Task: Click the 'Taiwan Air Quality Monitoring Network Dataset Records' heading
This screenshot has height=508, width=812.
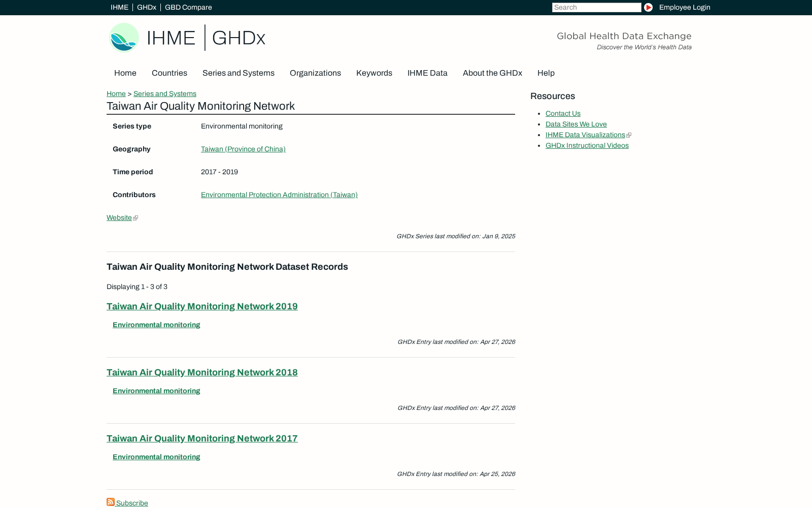Action: pyautogui.click(x=227, y=267)
